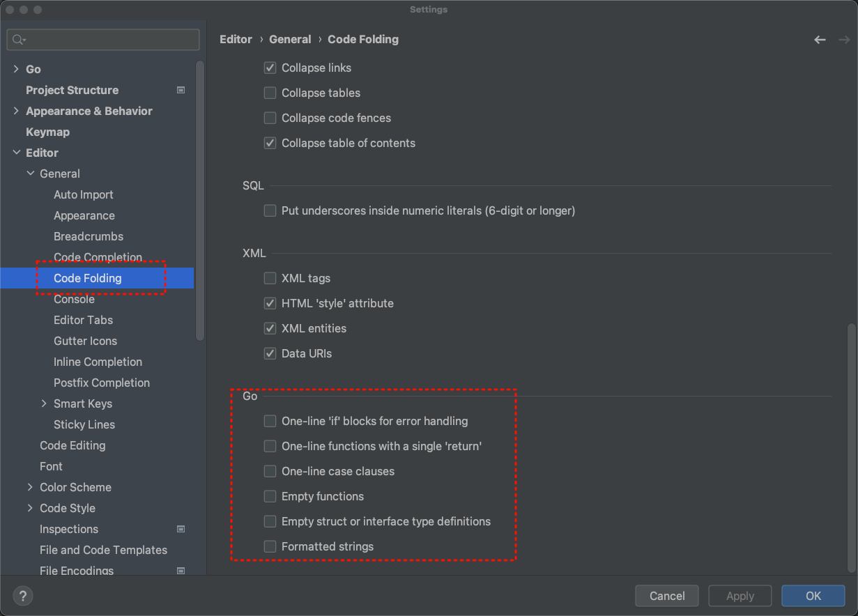Screen dimensions: 858x616
Task: Toggle the XML tags checkbox
Action: pyautogui.click(x=270, y=278)
